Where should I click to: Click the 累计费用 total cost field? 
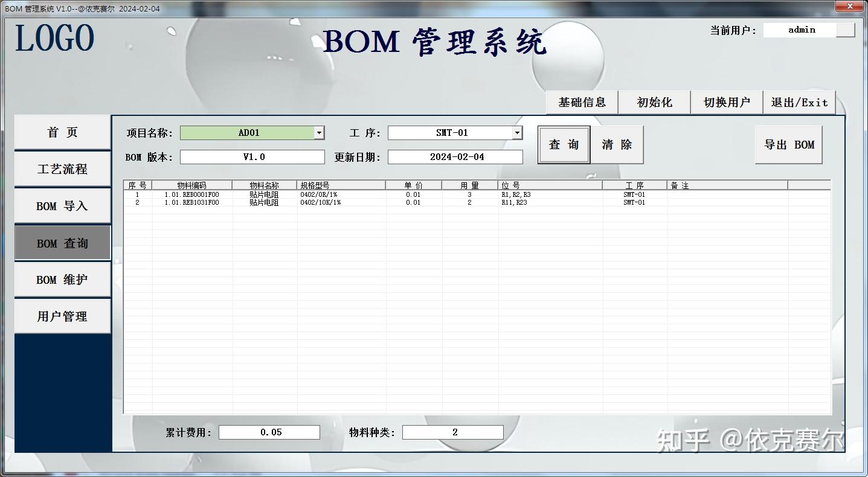(x=269, y=432)
